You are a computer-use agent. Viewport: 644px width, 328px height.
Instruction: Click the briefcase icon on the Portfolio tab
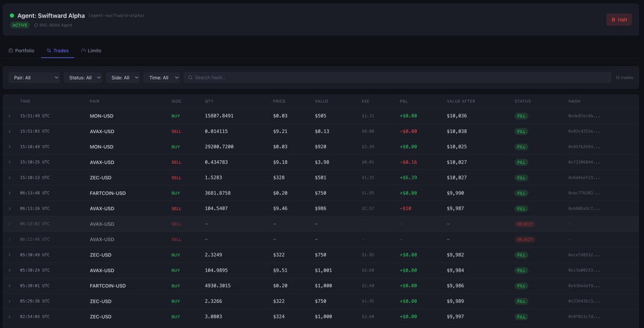pyautogui.click(x=10, y=50)
